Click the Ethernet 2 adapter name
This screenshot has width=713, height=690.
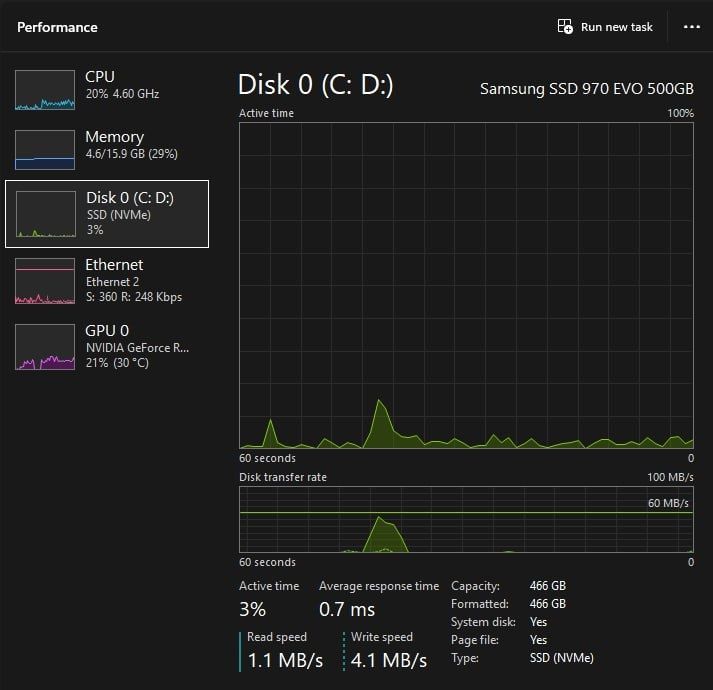click(112, 282)
